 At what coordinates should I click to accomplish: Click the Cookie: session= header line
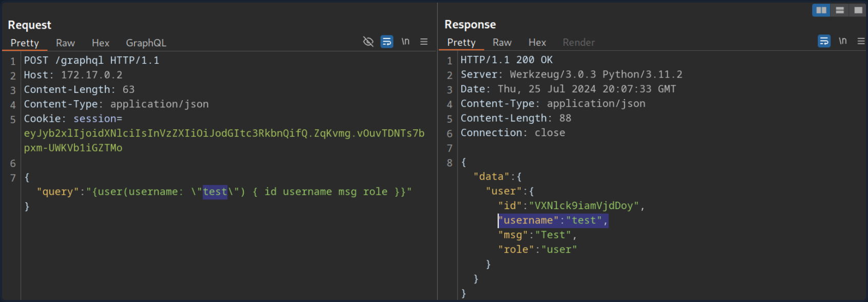73,119
